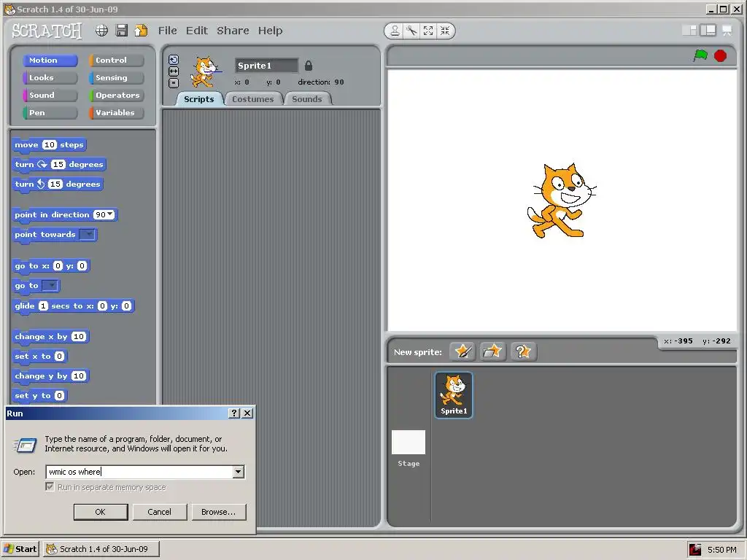
Task: Open the Help menu
Action: pos(270,31)
